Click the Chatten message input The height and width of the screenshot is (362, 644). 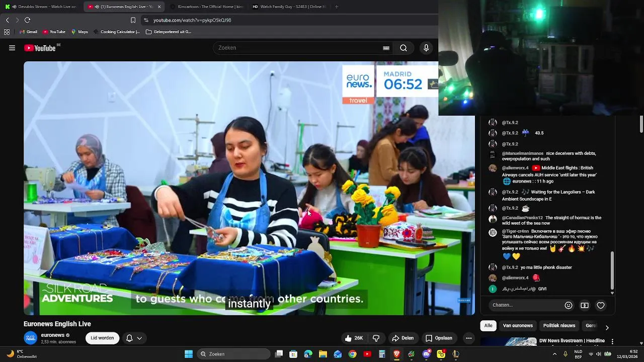pyautogui.click(x=526, y=305)
